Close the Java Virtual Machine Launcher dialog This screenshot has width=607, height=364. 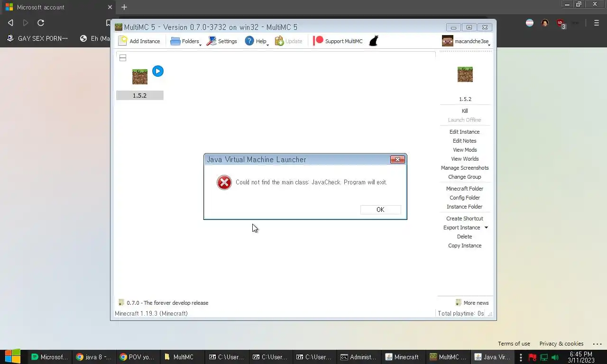(397, 160)
